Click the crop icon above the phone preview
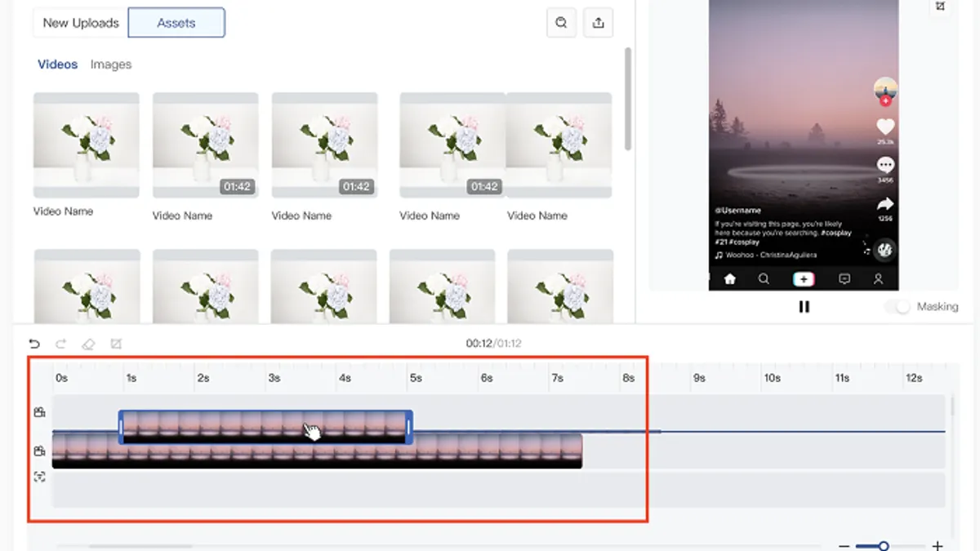This screenshot has width=980, height=551. pos(940,6)
